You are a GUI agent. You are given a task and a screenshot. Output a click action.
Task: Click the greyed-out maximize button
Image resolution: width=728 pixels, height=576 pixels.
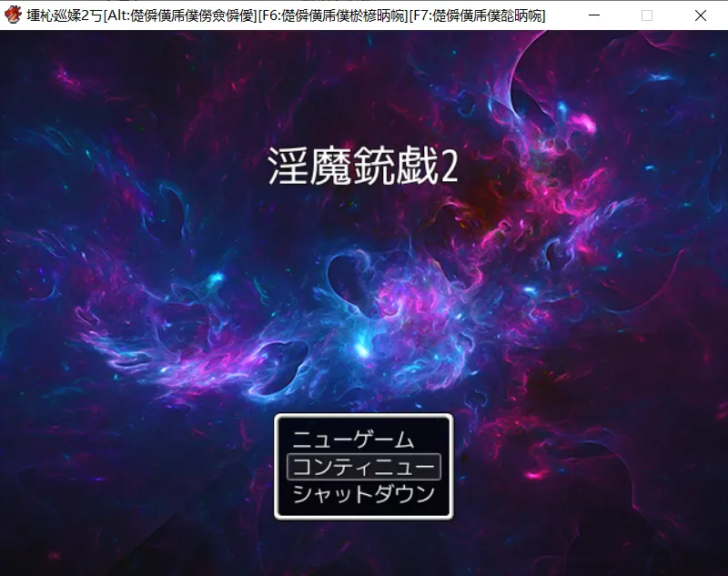pos(647,15)
